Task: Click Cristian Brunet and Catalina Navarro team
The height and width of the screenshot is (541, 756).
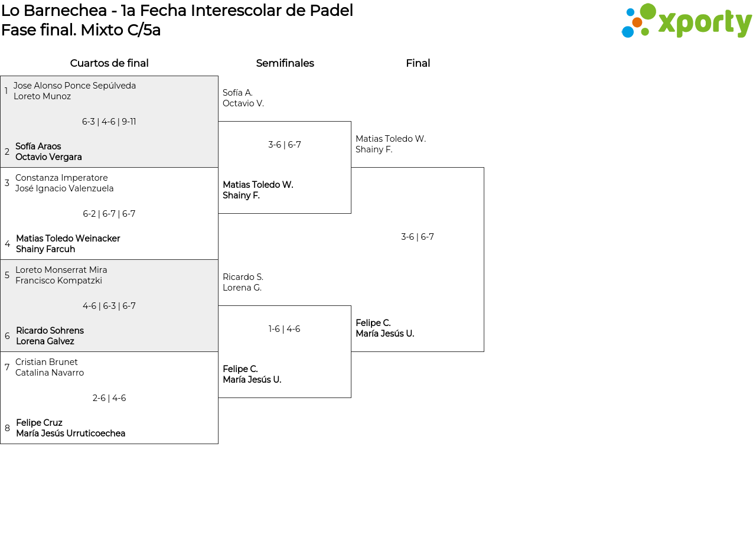Action: tap(50, 367)
